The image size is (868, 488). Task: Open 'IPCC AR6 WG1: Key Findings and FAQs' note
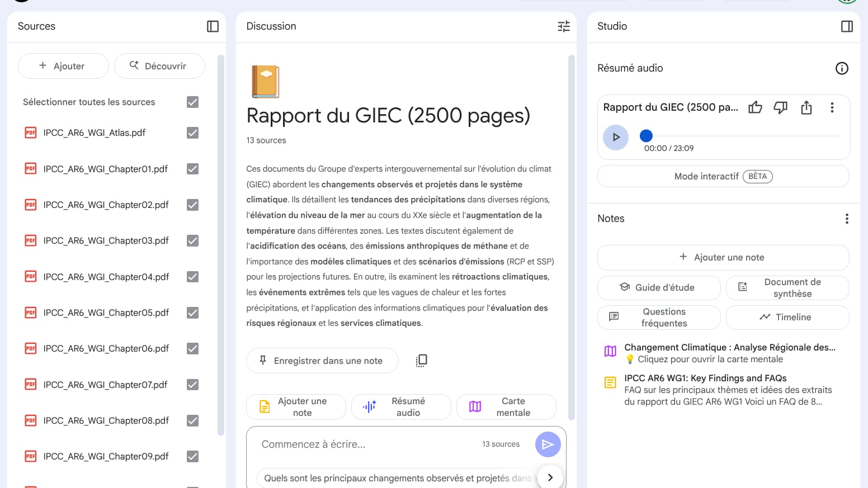(728, 390)
